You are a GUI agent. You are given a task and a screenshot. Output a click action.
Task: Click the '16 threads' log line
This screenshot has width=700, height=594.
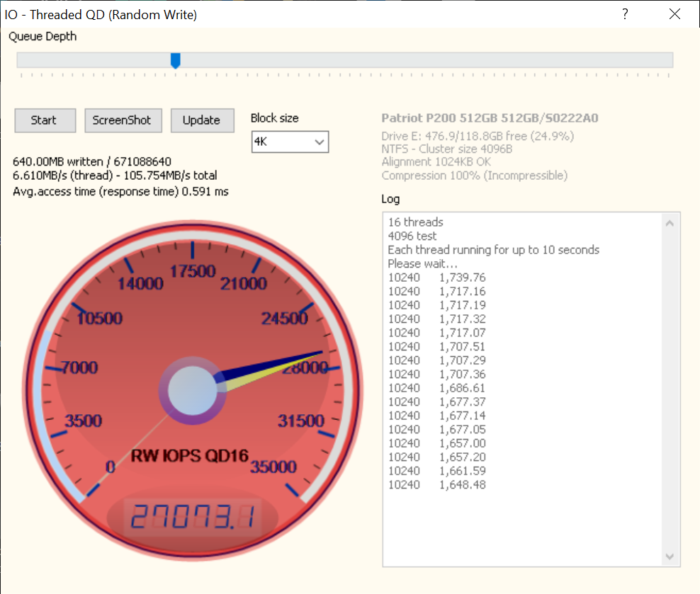coord(416,222)
